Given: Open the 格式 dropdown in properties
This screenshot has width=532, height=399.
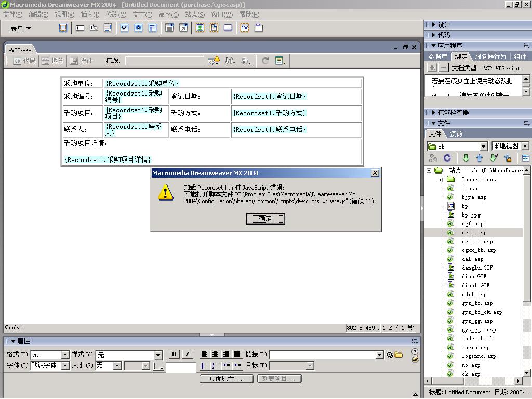Looking at the screenshot, I should coord(65,355).
